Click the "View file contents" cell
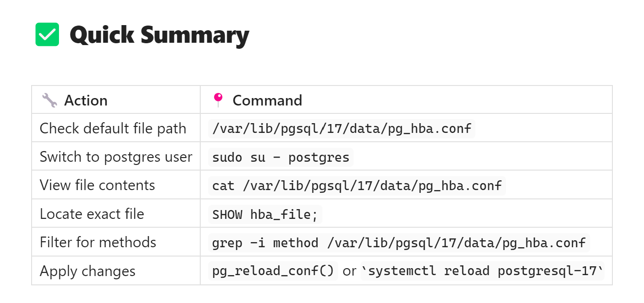 97,185
